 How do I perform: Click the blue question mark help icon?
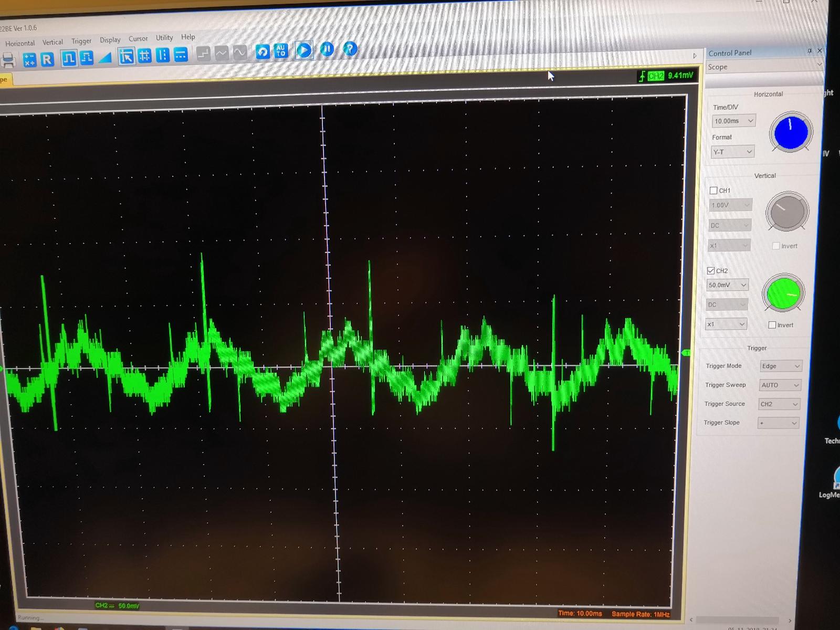tap(350, 49)
